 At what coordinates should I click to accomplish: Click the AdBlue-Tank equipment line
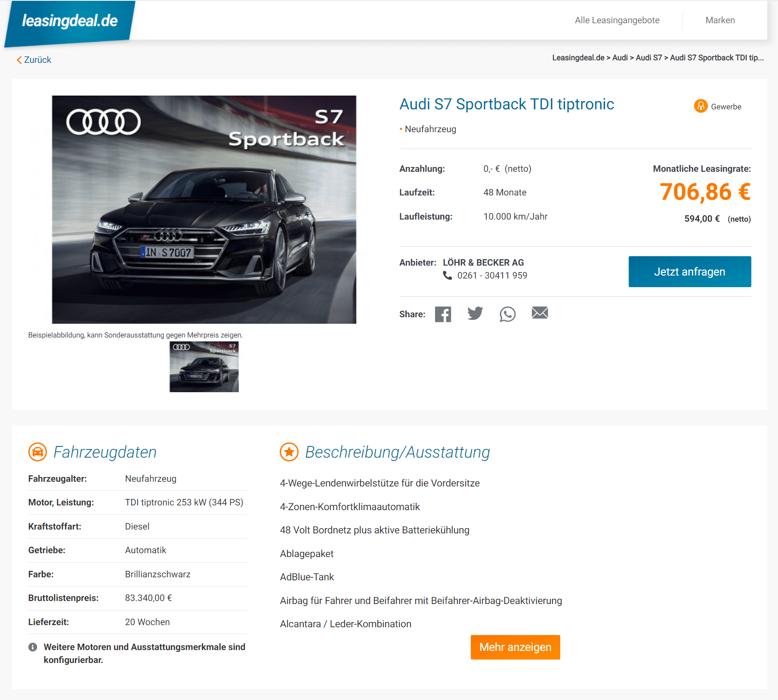pyautogui.click(x=307, y=577)
